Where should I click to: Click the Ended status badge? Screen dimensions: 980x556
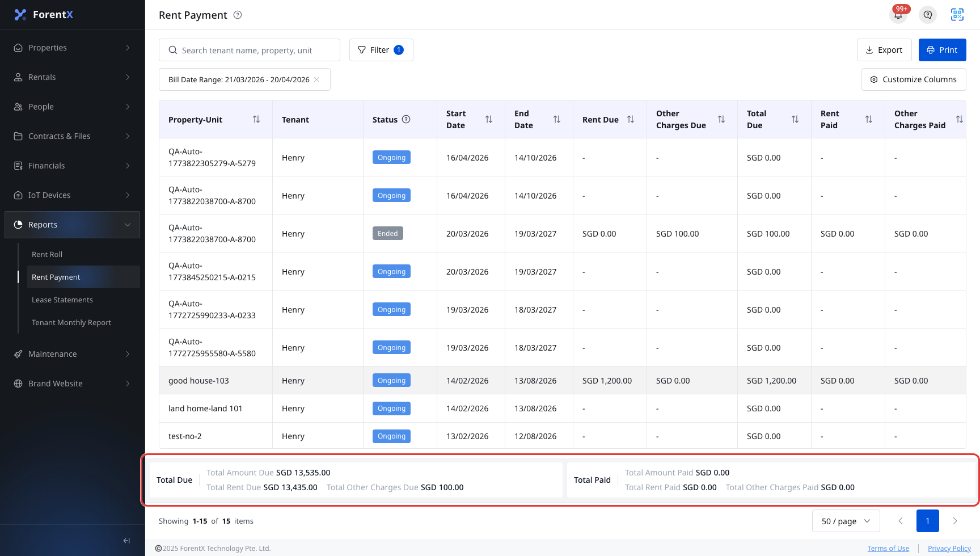[x=388, y=233]
